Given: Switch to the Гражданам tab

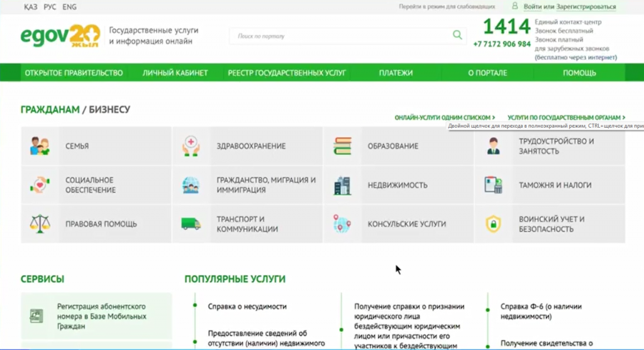Looking at the screenshot, I should [50, 110].
